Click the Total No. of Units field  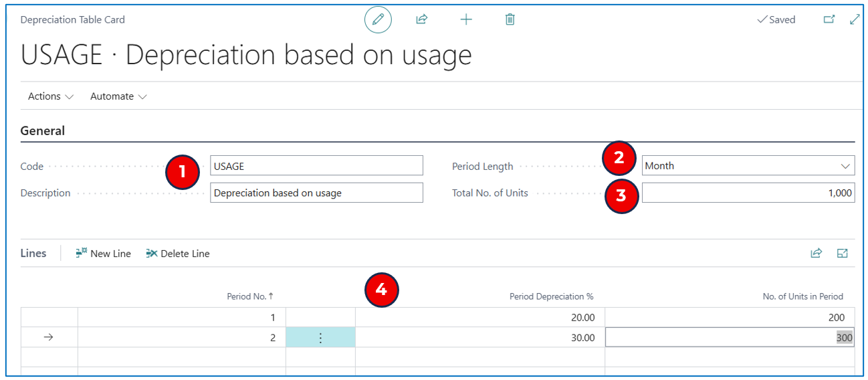pyautogui.click(x=748, y=193)
